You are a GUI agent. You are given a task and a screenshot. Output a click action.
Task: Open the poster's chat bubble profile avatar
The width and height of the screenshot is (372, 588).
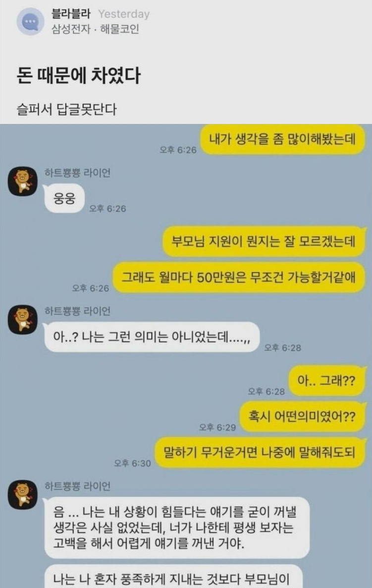(31, 21)
